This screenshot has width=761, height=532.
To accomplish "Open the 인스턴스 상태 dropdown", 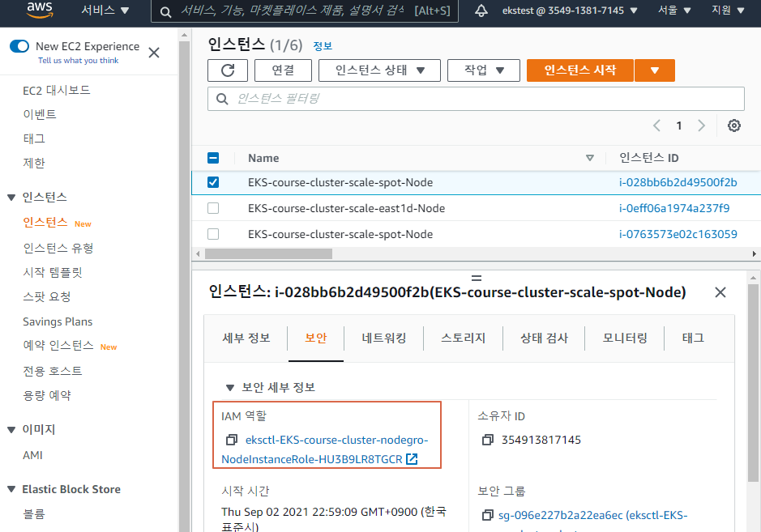I will tap(379, 70).
